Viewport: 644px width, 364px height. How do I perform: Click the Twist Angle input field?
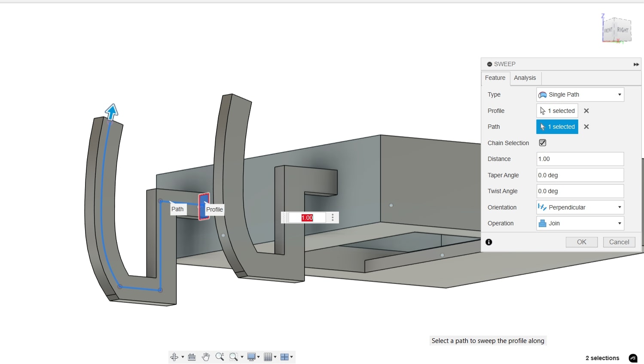coord(580,191)
